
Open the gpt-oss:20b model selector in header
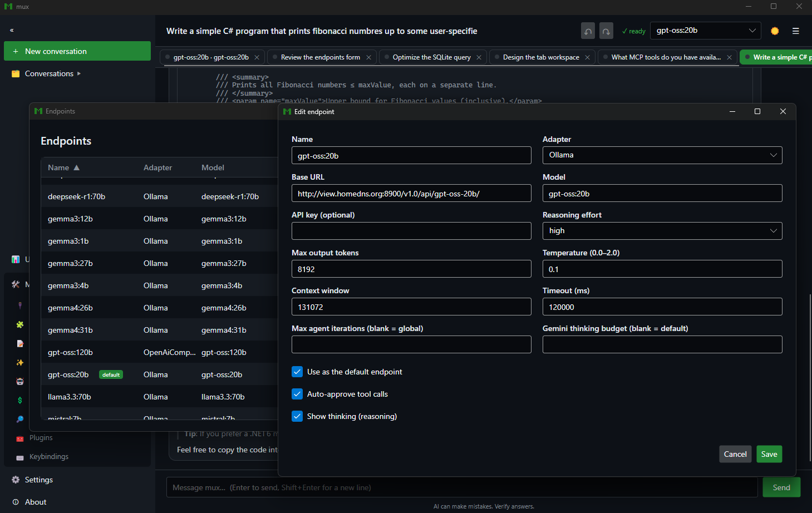pos(706,31)
